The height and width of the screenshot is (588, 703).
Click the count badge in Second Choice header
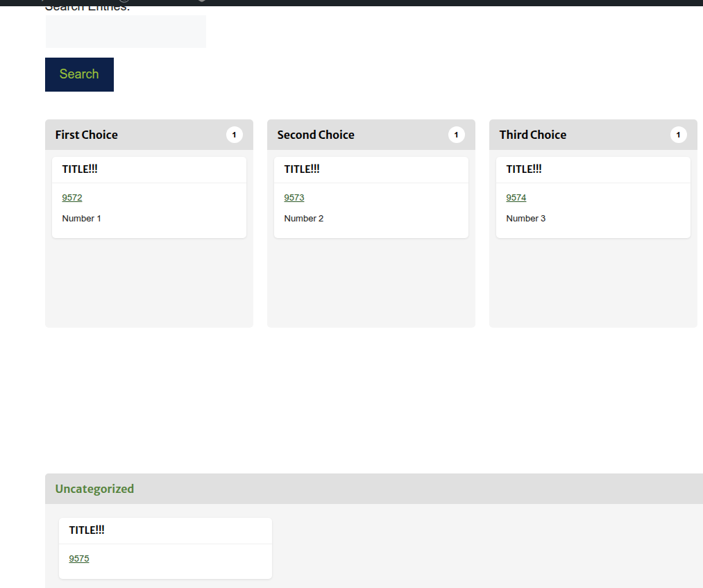(x=456, y=135)
